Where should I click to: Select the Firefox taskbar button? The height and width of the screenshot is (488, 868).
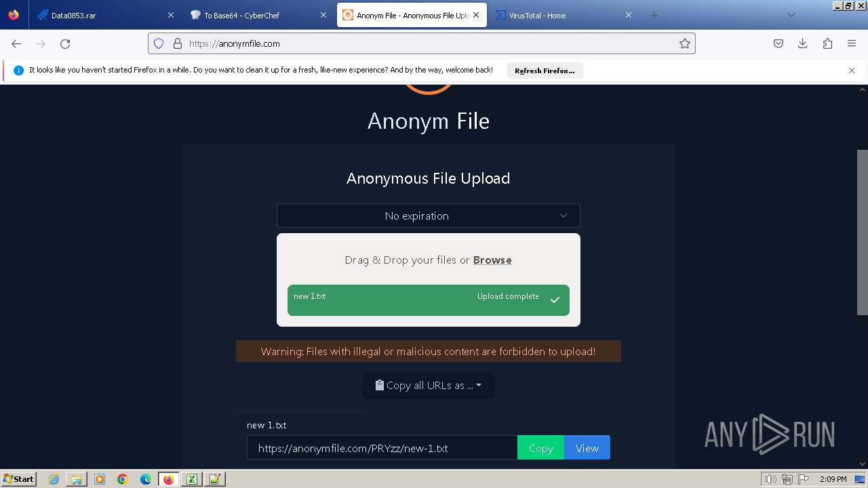169,479
